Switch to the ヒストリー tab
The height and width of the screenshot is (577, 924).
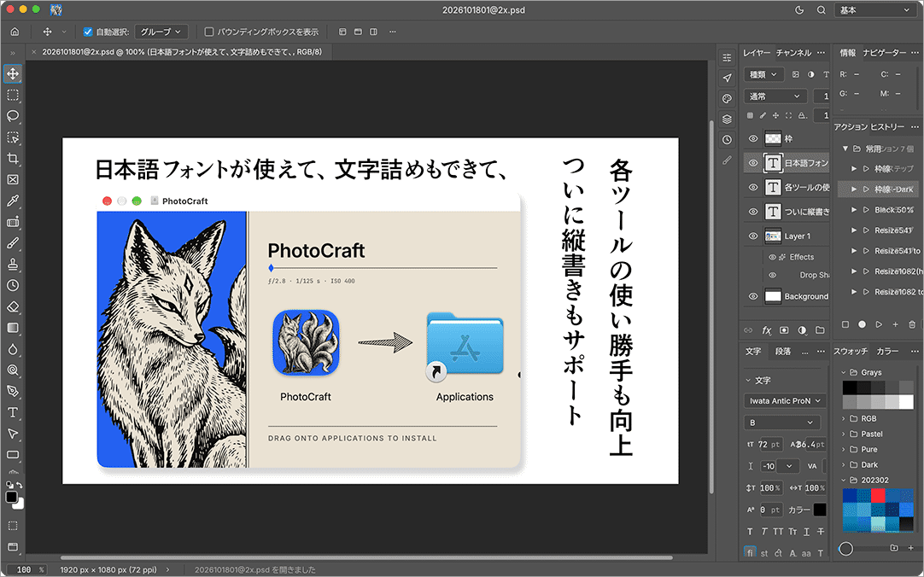point(887,127)
